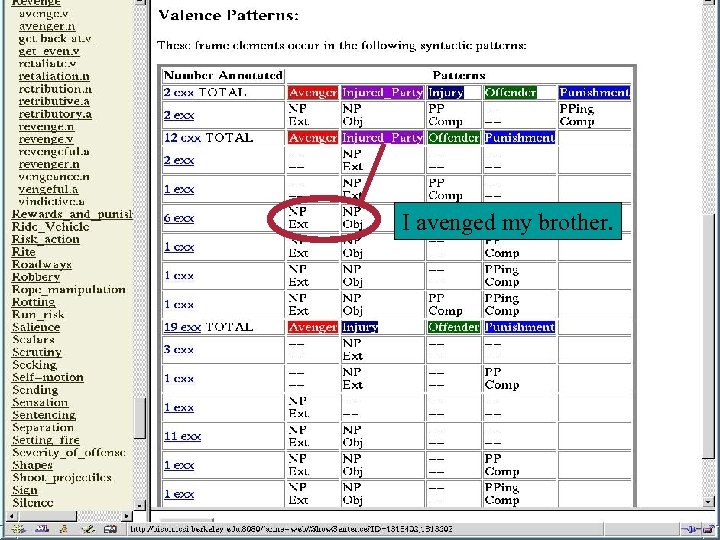This screenshot has height=540, width=720.
Task: Open revenge.v entry
Action: pyautogui.click(x=45, y=139)
